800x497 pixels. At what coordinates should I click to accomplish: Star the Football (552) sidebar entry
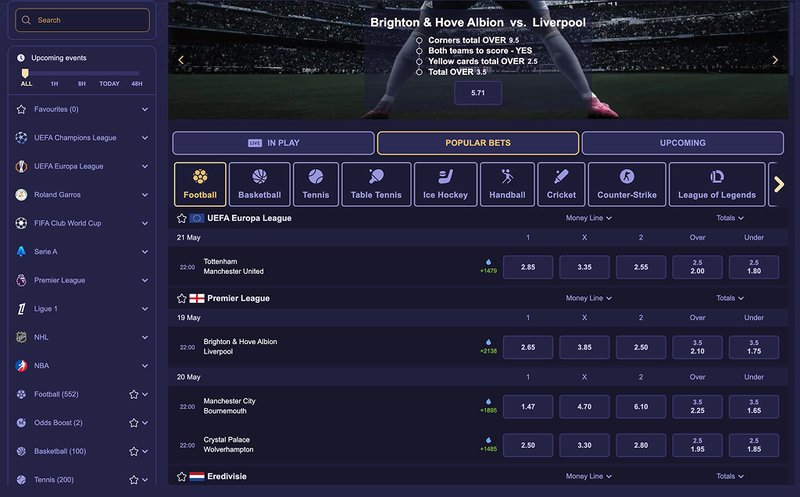tap(133, 394)
